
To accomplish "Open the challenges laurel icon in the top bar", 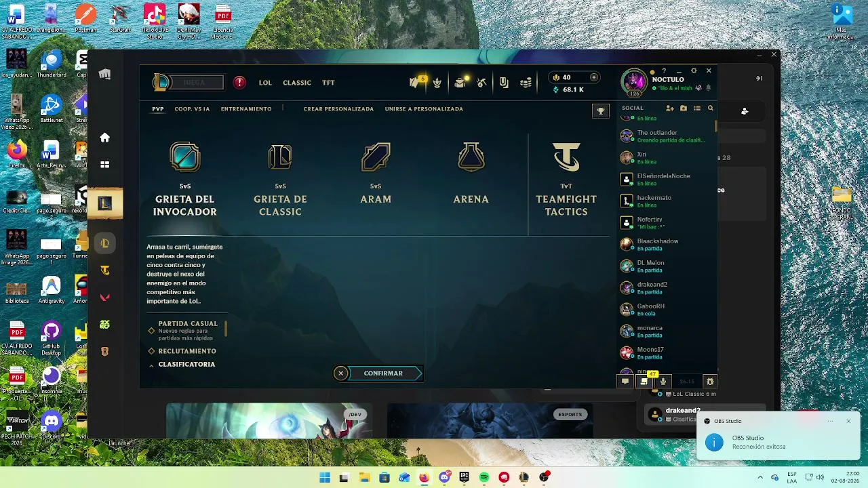I will [x=437, y=83].
